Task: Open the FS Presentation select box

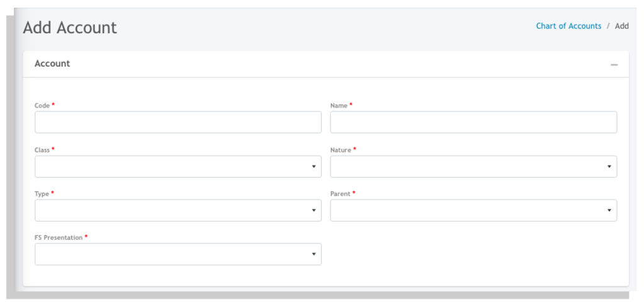Action: (x=178, y=254)
